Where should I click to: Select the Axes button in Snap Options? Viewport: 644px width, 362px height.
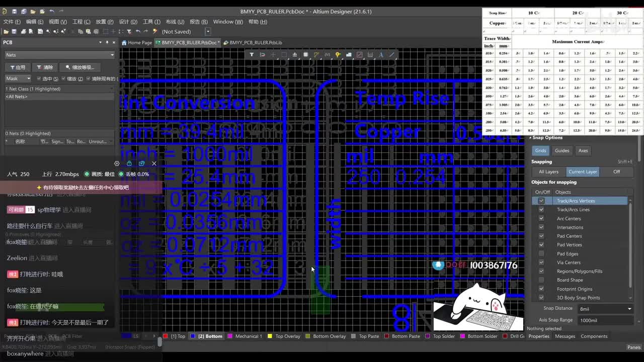pyautogui.click(x=583, y=150)
